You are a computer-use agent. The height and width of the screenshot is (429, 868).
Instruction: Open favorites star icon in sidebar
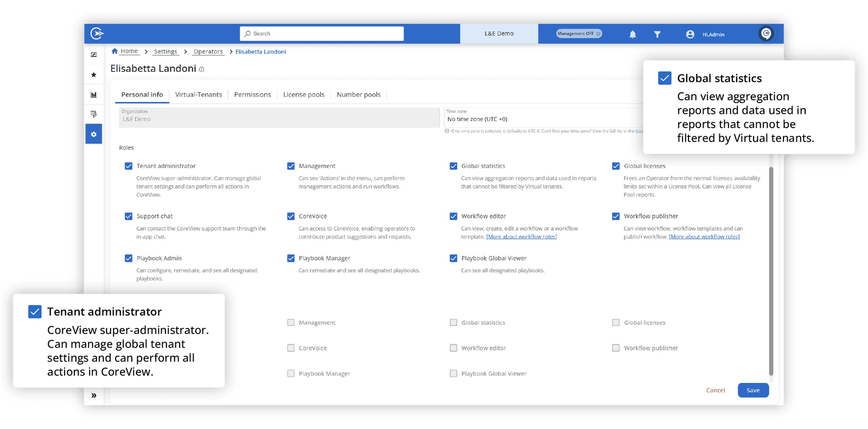[94, 74]
